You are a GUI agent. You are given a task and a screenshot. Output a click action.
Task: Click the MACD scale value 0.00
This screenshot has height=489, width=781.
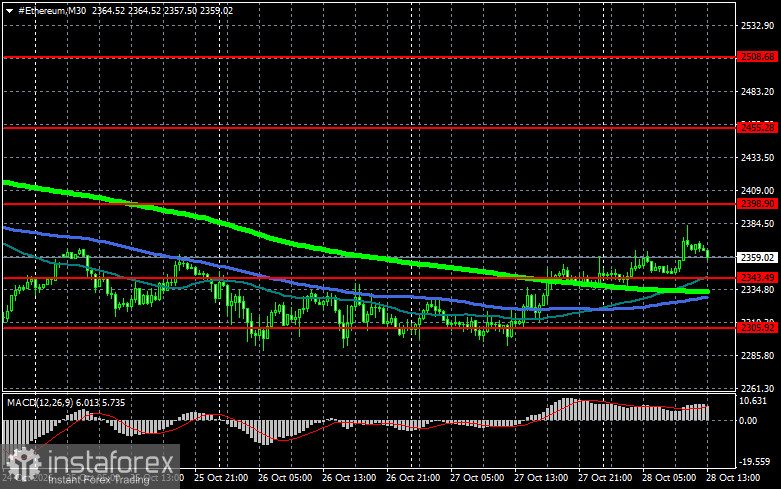click(749, 421)
